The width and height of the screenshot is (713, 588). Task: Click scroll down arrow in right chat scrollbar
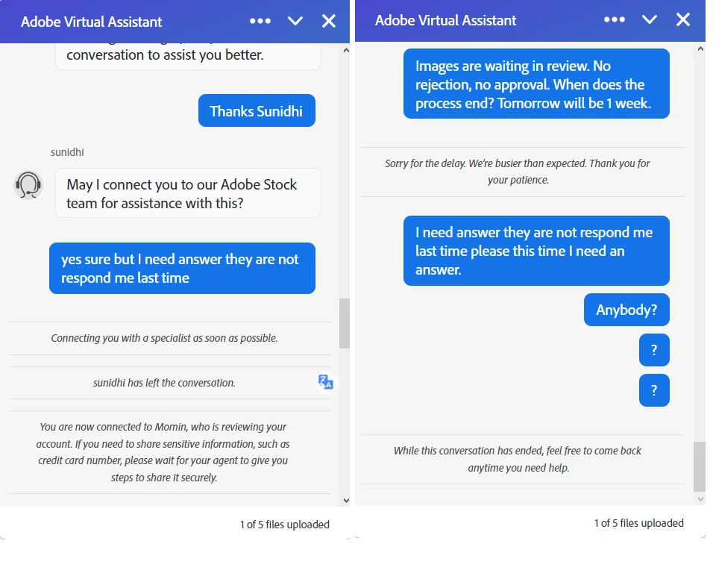point(700,498)
